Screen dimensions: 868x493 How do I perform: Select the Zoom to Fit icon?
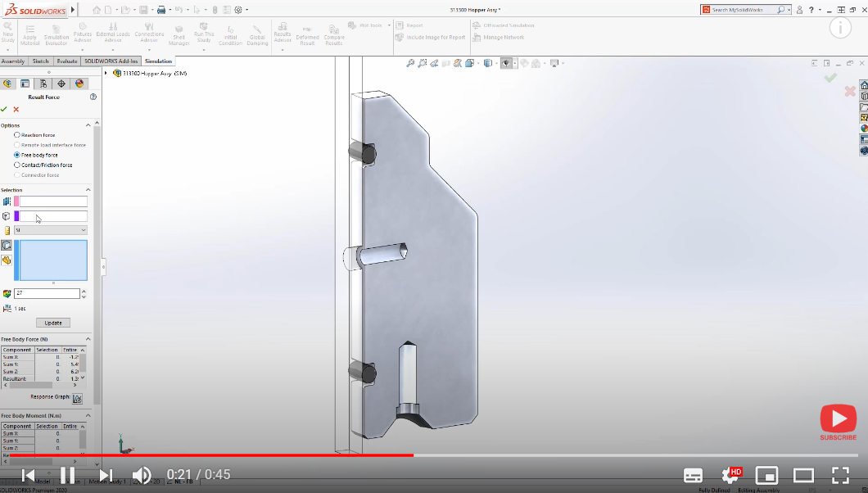tap(409, 62)
